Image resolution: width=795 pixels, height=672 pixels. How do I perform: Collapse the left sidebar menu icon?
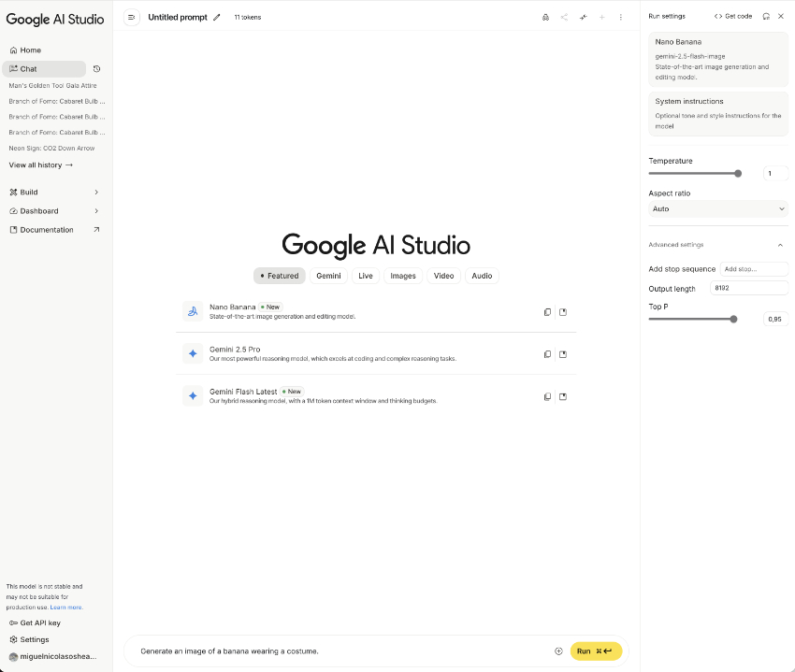[132, 17]
